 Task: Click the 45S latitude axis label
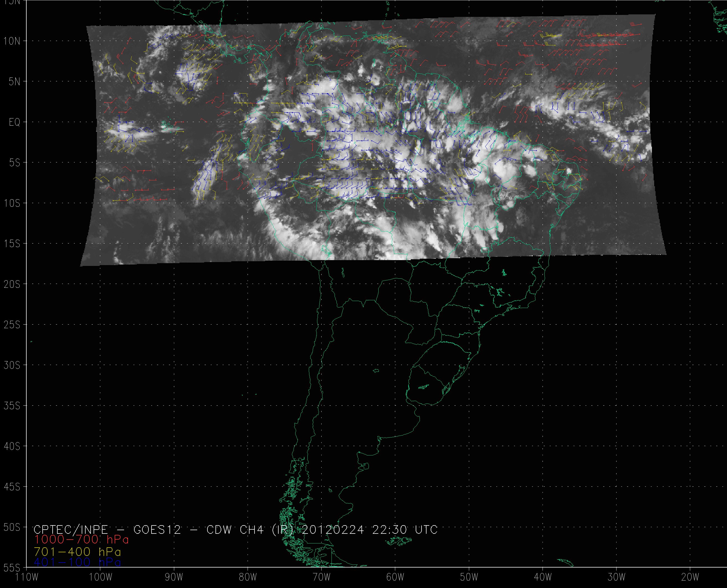12,487
